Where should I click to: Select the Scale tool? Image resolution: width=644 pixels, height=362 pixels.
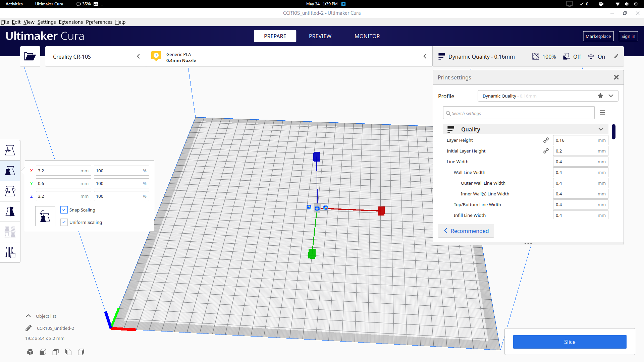(x=10, y=171)
